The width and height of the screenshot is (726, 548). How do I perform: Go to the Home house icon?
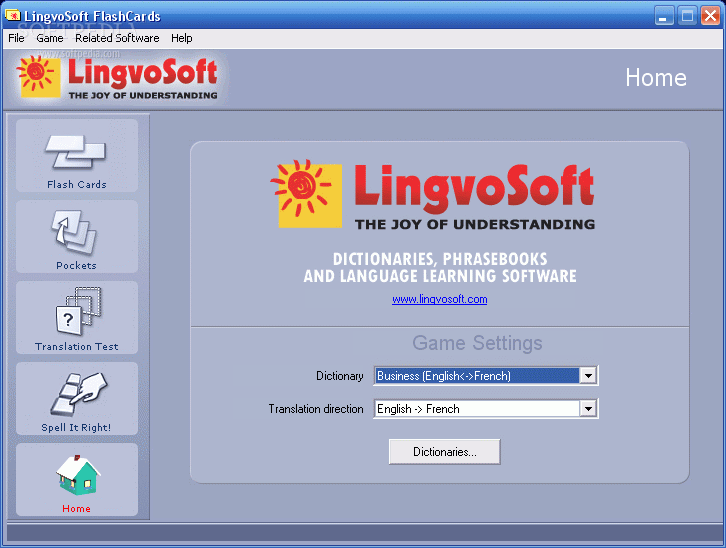coord(77,480)
